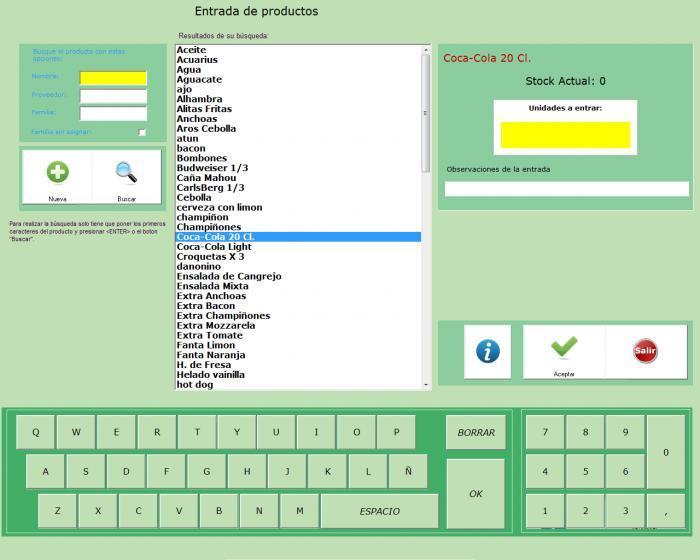Tap number 3 on the numeric keypad

click(x=625, y=511)
